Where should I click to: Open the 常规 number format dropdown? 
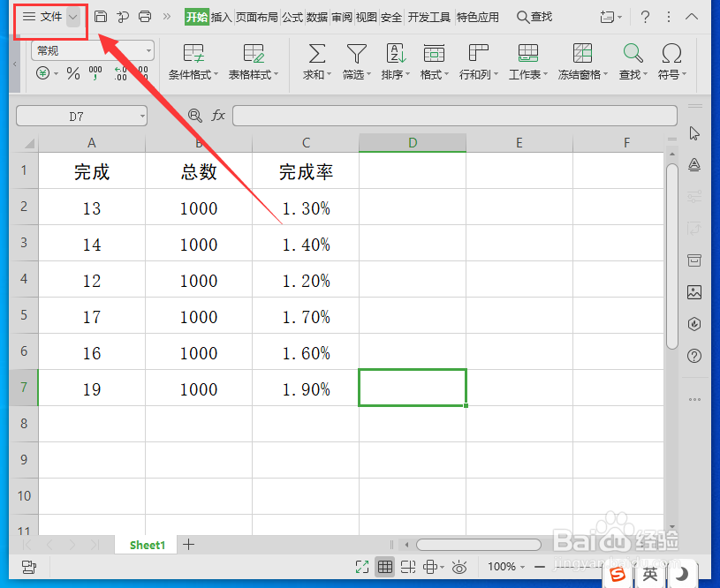point(92,50)
